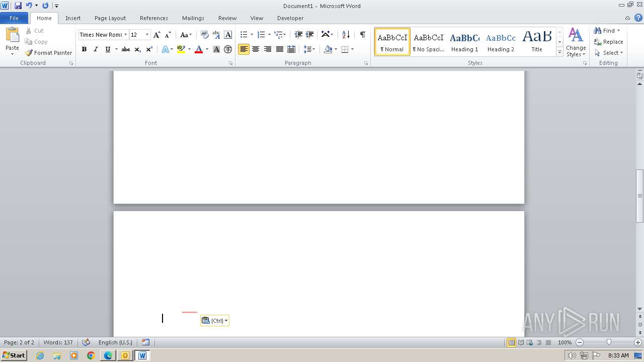644x362 pixels.
Task: Switch to the Insert tab
Action: pos(73,18)
